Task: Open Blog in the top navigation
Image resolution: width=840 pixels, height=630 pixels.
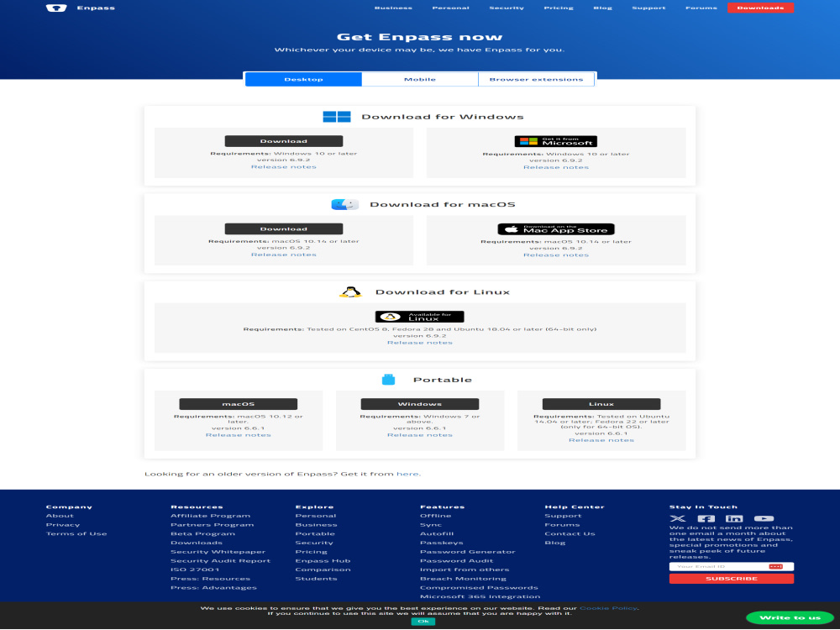Action: (x=602, y=8)
